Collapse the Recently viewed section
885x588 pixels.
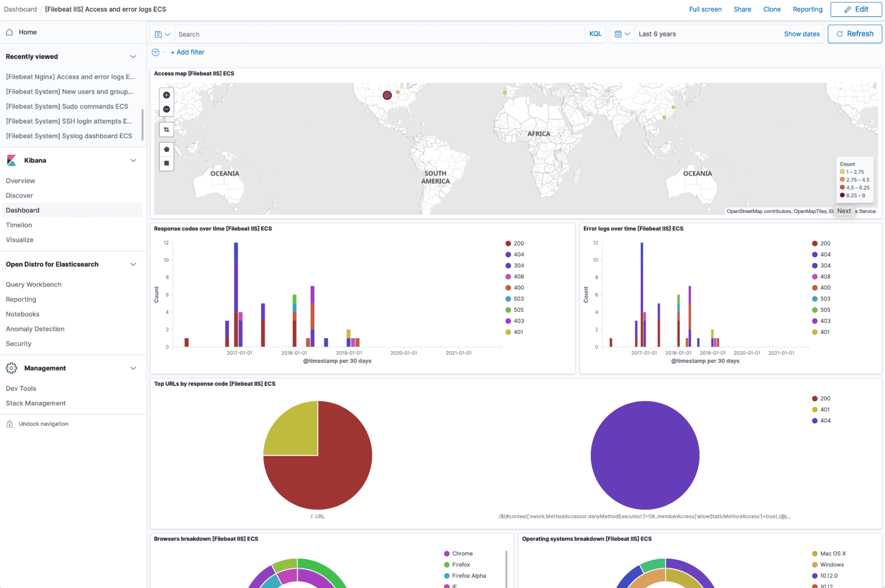tap(133, 57)
